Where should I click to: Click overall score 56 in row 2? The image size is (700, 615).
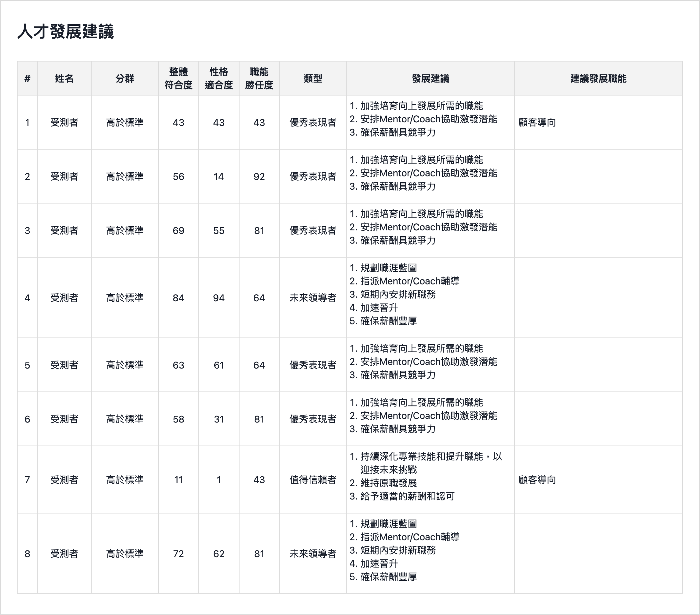tap(178, 177)
